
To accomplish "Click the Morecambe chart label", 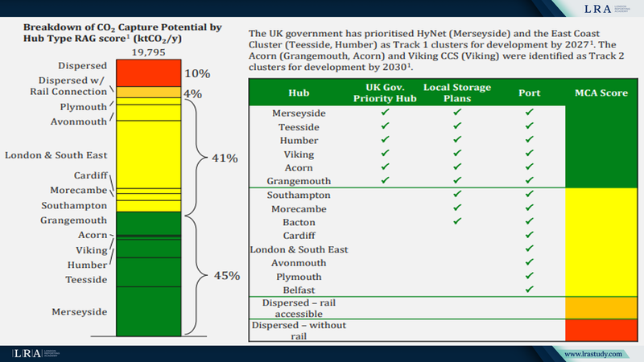I will click(x=78, y=190).
